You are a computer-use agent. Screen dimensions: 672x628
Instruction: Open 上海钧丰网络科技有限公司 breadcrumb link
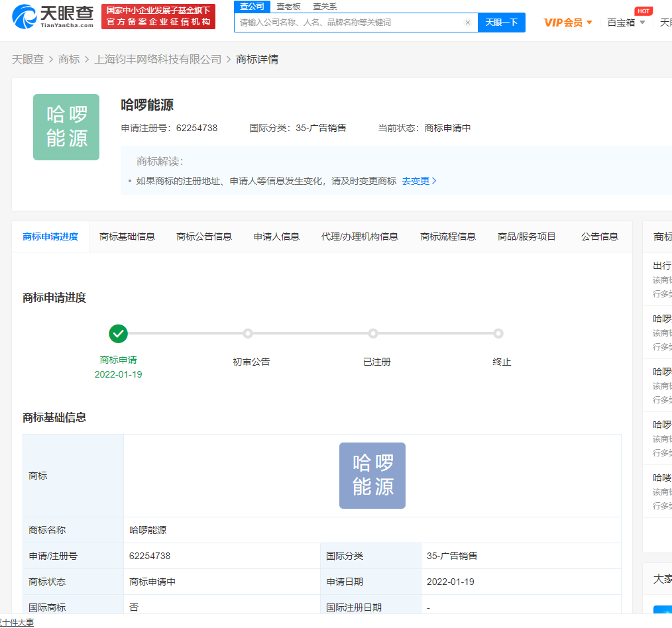click(x=158, y=59)
